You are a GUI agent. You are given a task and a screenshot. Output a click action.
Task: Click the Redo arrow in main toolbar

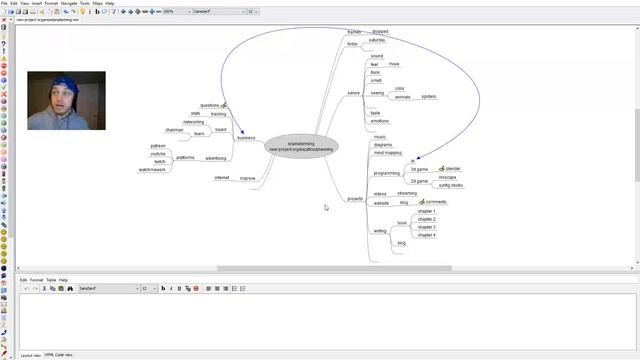(x=73, y=12)
